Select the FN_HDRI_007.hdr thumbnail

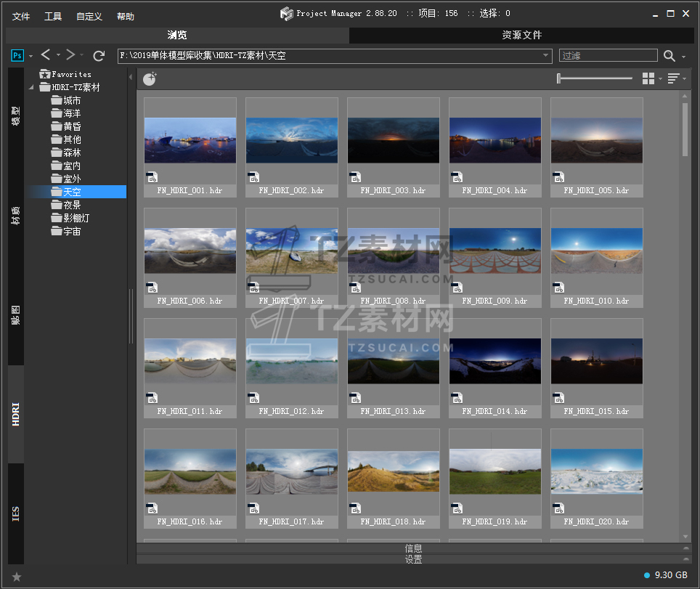292,251
